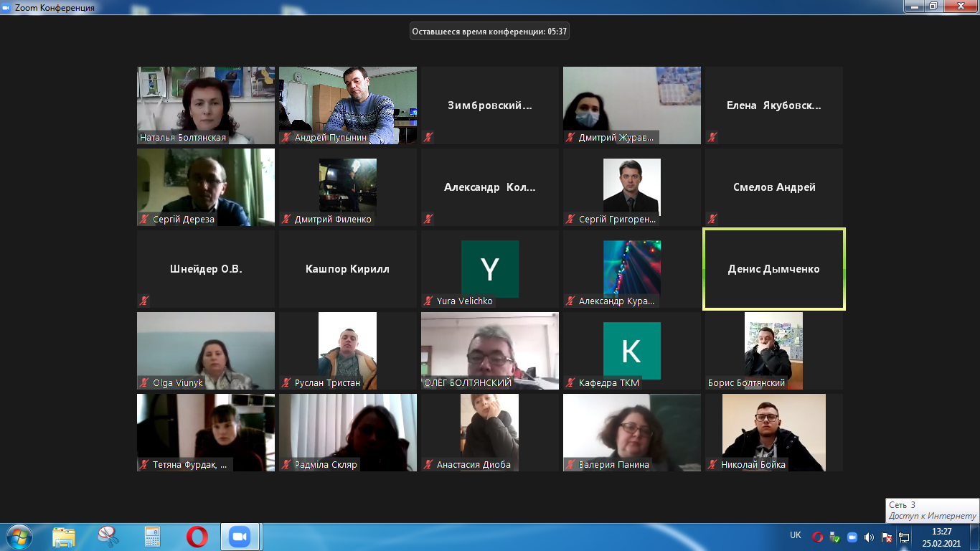
Task: Click the muted mic icon beside Сергій Дереза
Action: coord(144,219)
